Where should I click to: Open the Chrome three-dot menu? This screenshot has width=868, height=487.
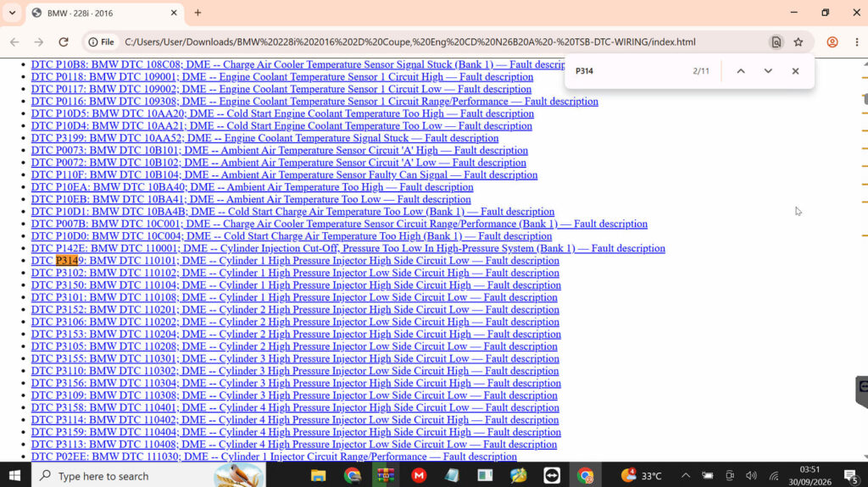point(856,42)
